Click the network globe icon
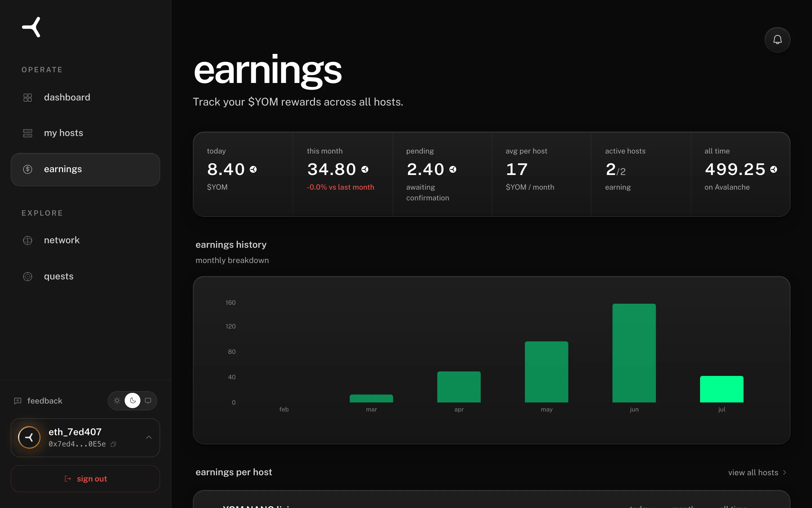Image resolution: width=812 pixels, height=508 pixels. (x=28, y=240)
